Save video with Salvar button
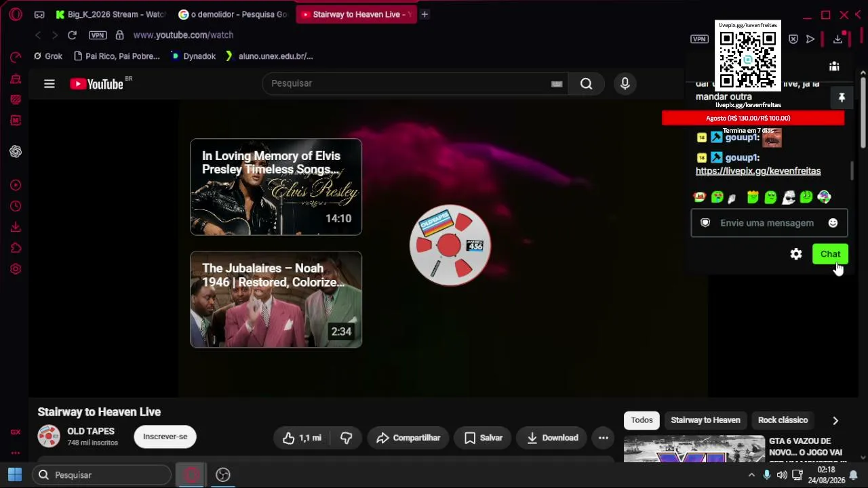868x488 pixels. point(484,438)
